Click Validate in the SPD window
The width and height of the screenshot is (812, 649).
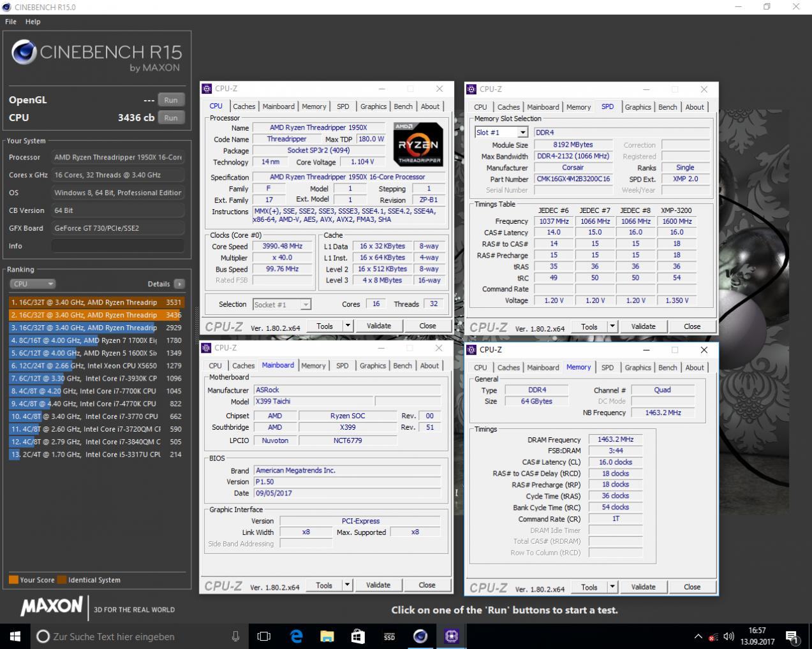(644, 326)
